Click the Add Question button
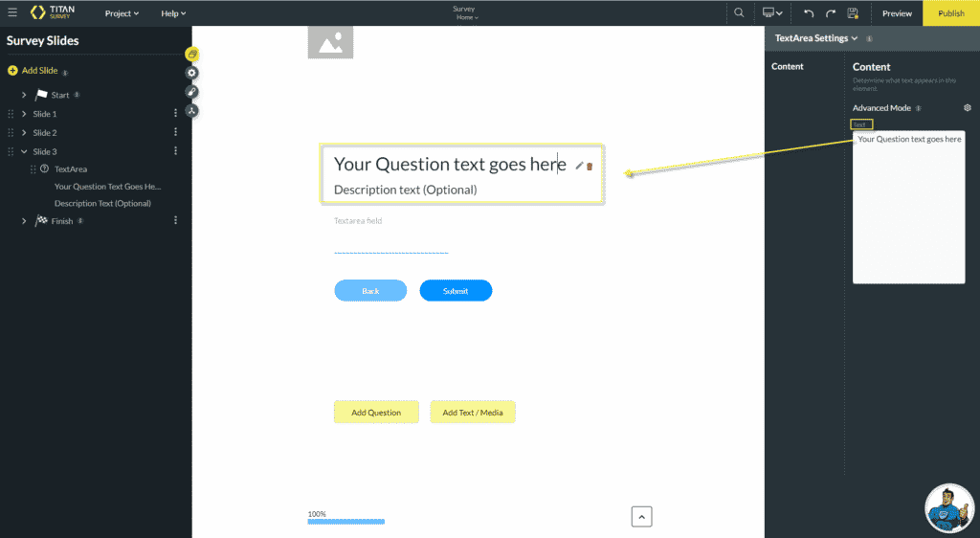This screenshot has height=538, width=980. [x=376, y=413]
